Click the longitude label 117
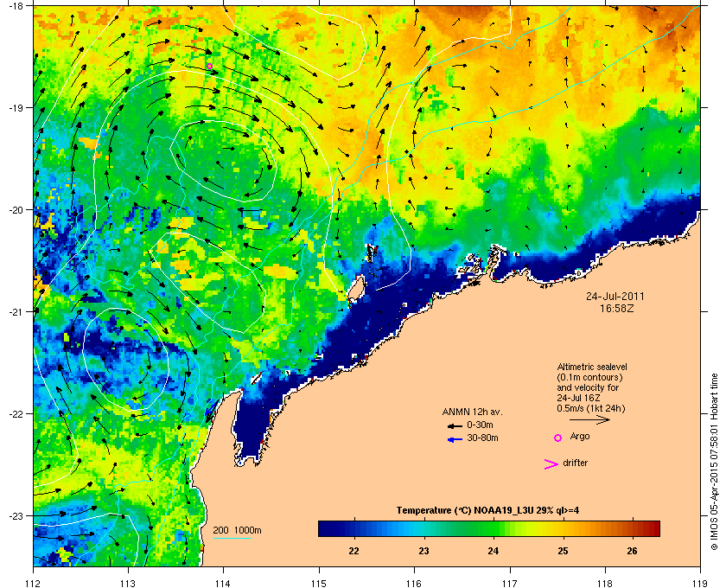This screenshot has width=726, height=588. click(x=509, y=583)
